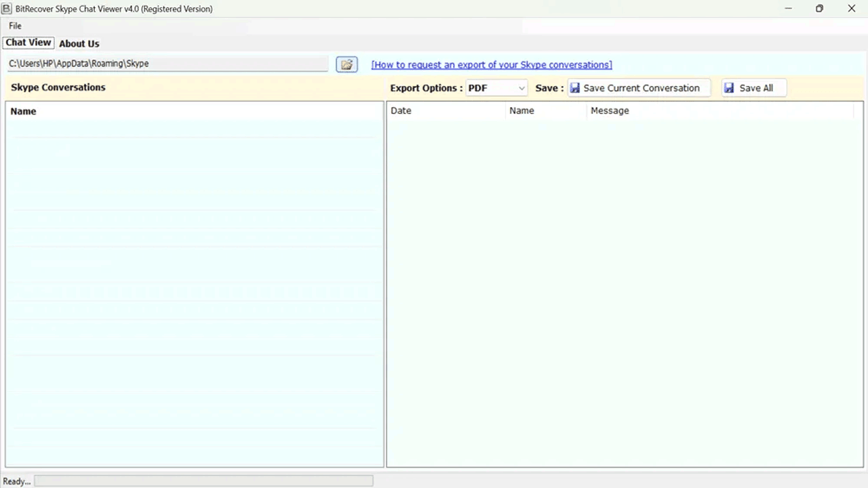
Task: Open the Skype conversations export help link
Action: click(492, 65)
